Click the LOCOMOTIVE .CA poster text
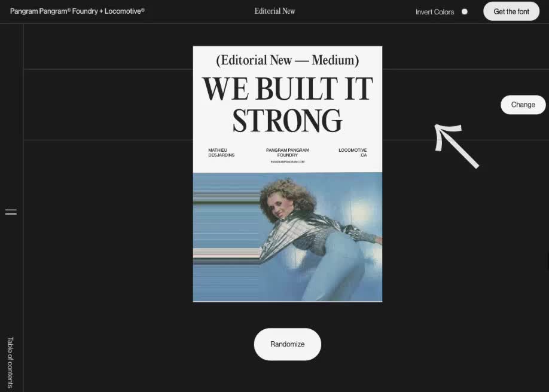Screen dimensions: 549x392 point(353,152)
